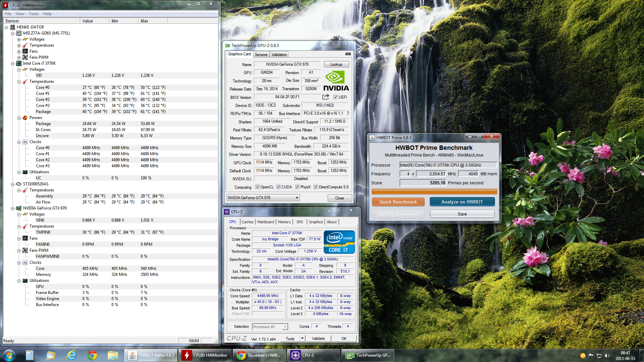
Task: Select the CPU Package 24.64 W power row
Action: point(111,124)
